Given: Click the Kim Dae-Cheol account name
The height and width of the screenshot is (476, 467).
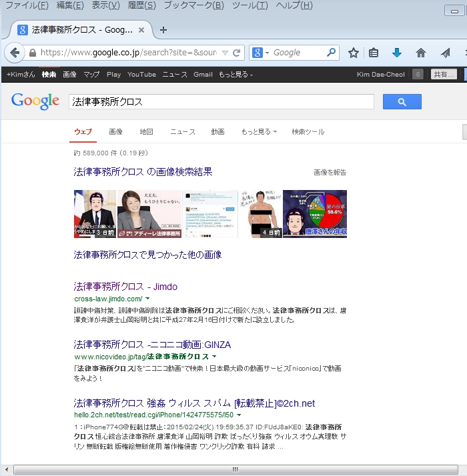Looking at the screenshot, I should tap(381, 75).
